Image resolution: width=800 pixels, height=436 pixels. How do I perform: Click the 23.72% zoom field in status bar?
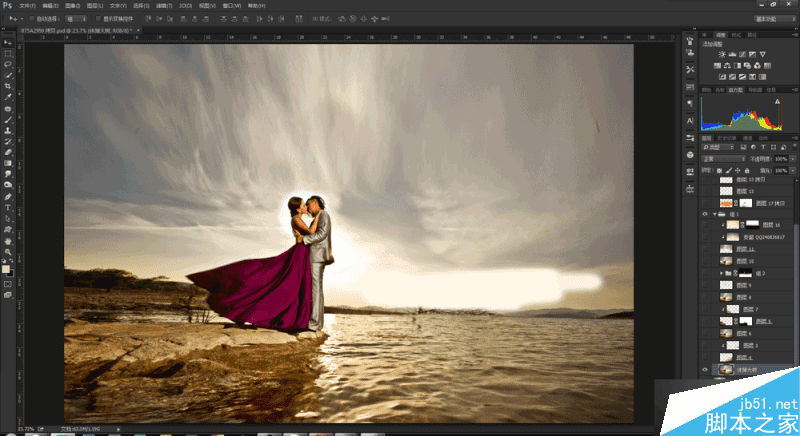[26, 429]
